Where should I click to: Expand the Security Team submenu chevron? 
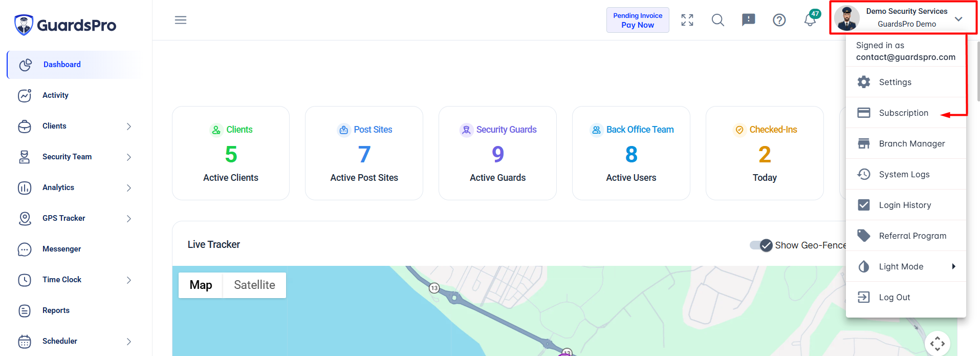(x=129, y=157)
